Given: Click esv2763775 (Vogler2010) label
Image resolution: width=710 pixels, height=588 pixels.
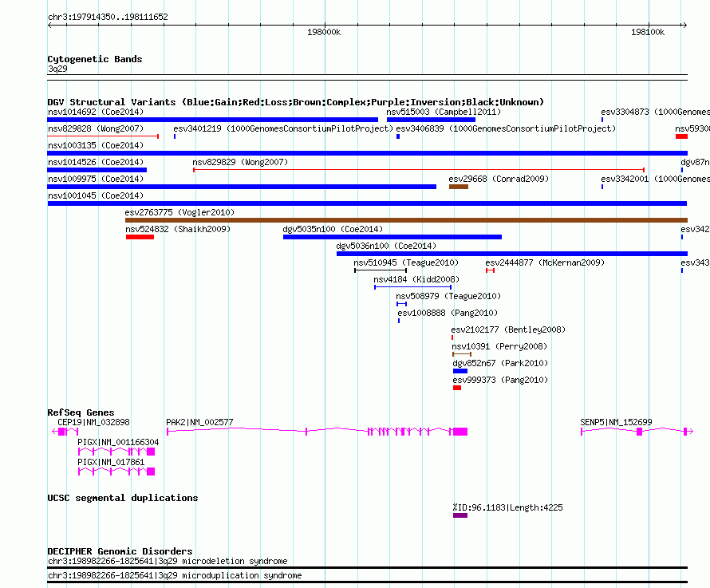Looking at the screenshot, I should coord(179,212).
